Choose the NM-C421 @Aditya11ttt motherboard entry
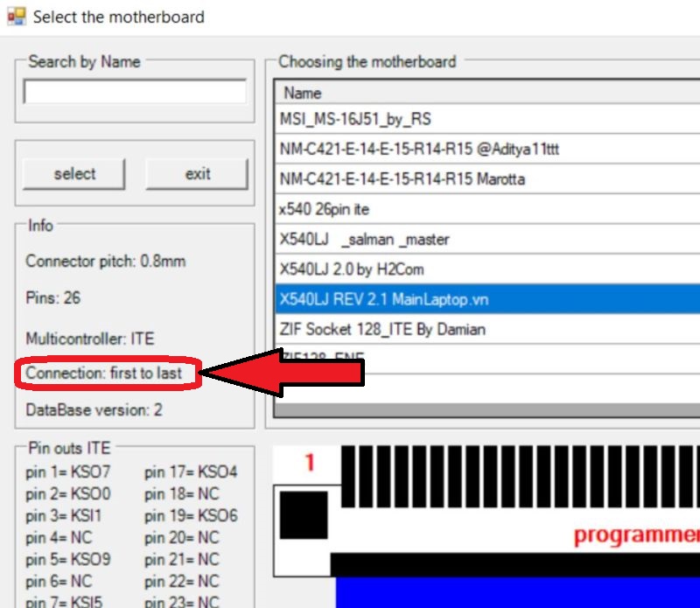This screenshot has height=608, width=700. [419, 150]
